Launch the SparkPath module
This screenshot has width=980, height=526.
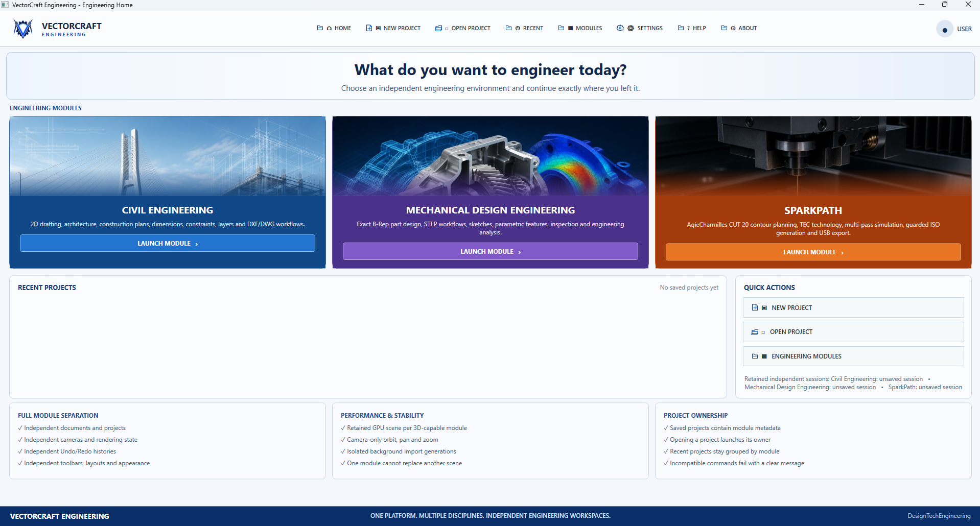[x=813, y=252]
